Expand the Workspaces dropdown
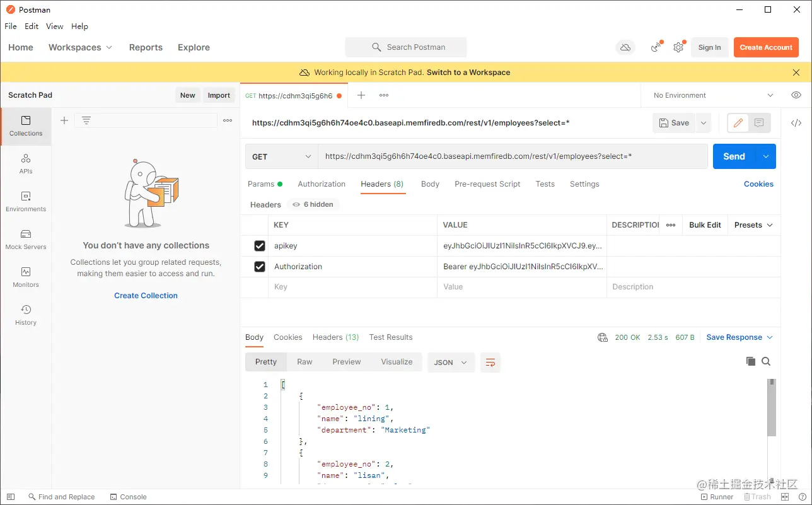Image resolution: width=812 pixels, height=505 pixels. 80,47
